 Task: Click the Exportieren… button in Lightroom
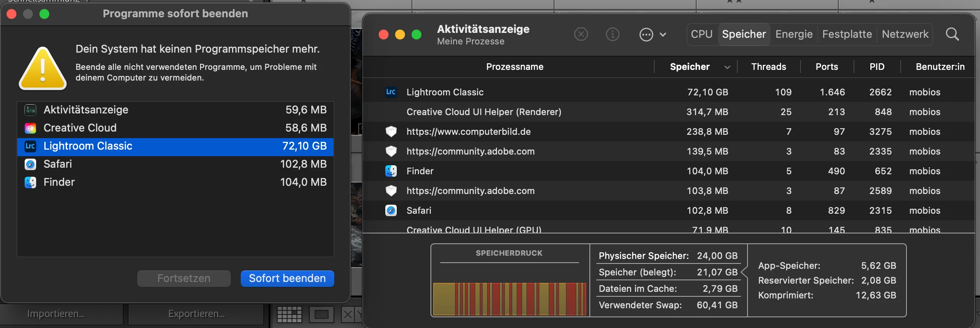[196, 314]
